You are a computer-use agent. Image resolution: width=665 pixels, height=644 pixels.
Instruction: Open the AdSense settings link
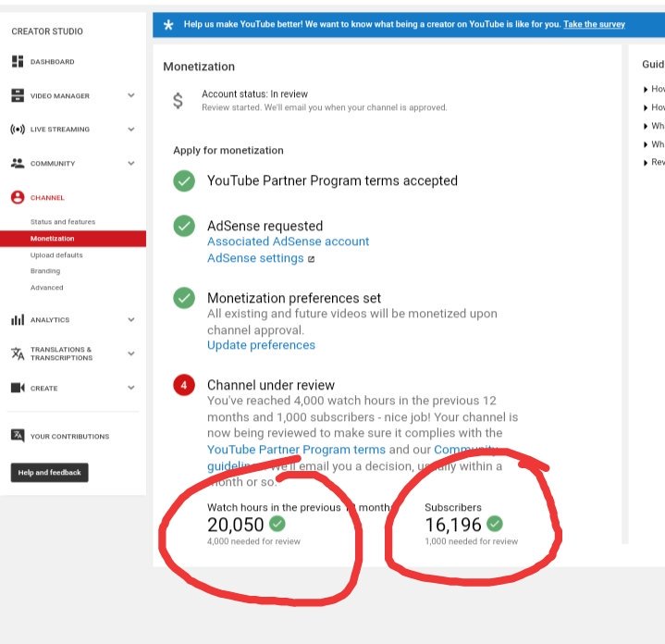point(255,258)
